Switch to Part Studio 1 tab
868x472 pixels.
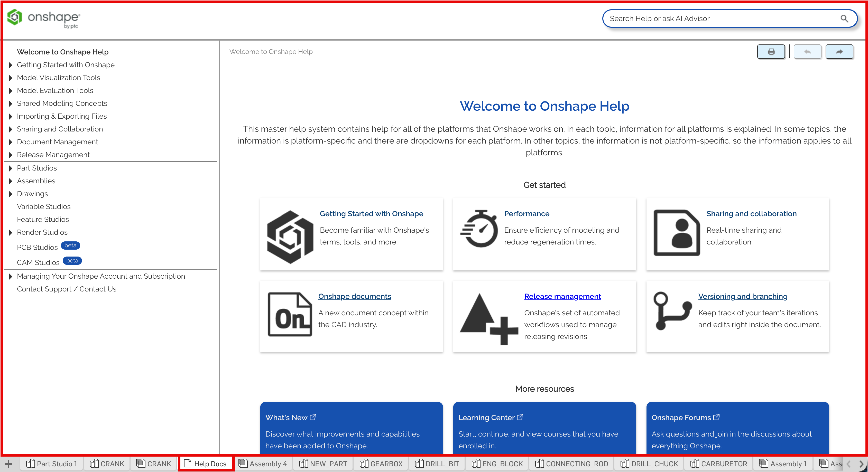pos(52,464)
